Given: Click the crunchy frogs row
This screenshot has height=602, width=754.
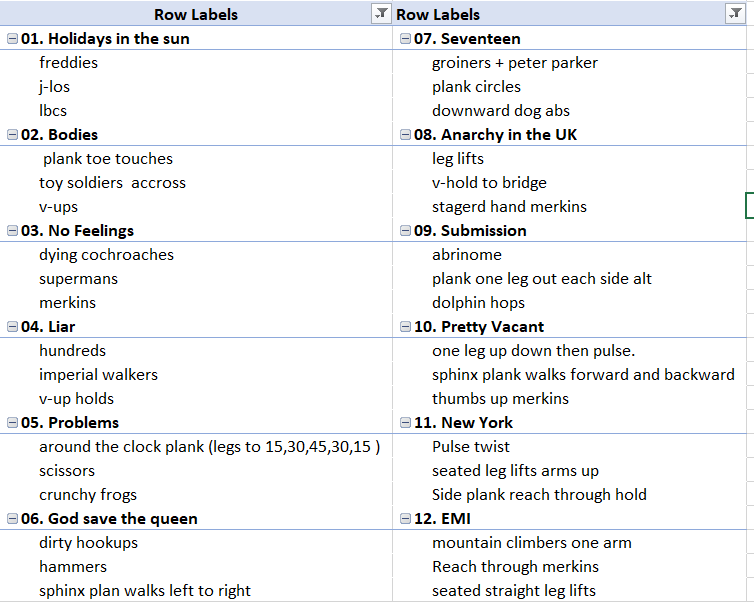Looking at the screenshot, I should tap(88, 495).
